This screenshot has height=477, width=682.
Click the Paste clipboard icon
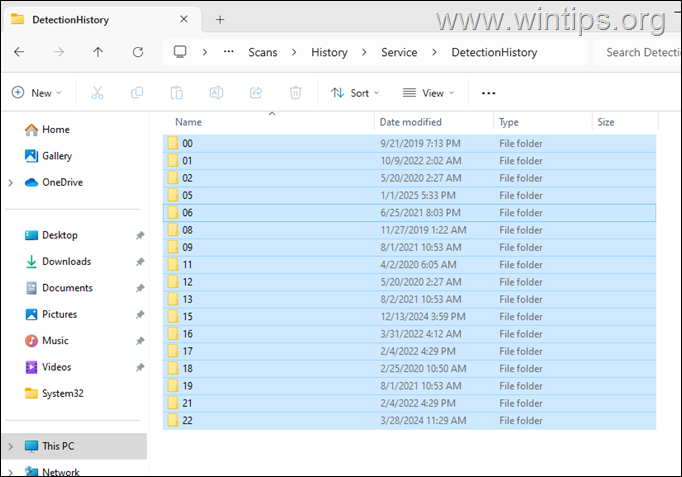tap(177, 93)
